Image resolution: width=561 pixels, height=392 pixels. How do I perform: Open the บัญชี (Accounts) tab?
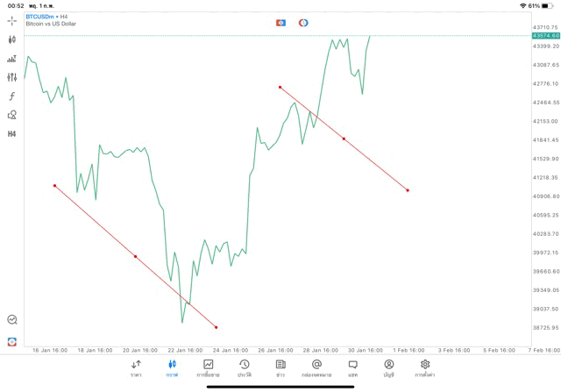click(x=388, y=368)
